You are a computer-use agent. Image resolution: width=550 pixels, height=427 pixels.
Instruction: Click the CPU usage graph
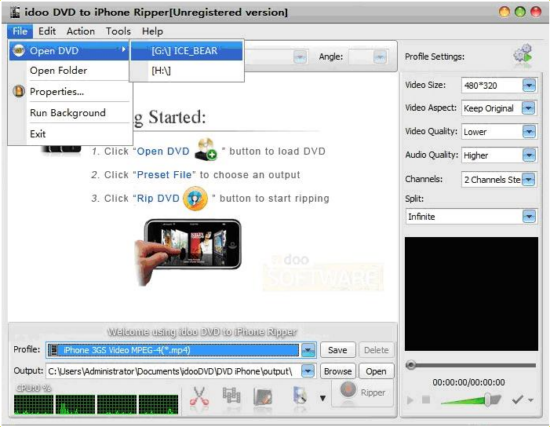tap(96, 404)
